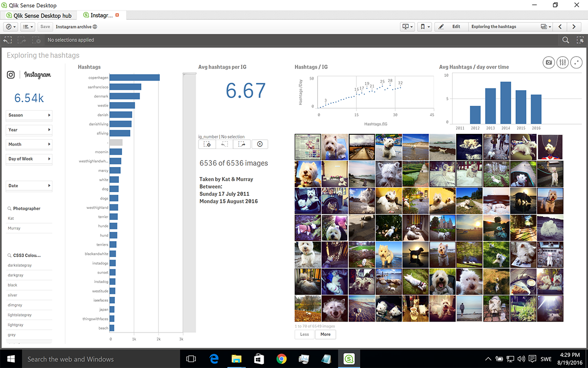Search in Photographer filter pane

[10, 208]
